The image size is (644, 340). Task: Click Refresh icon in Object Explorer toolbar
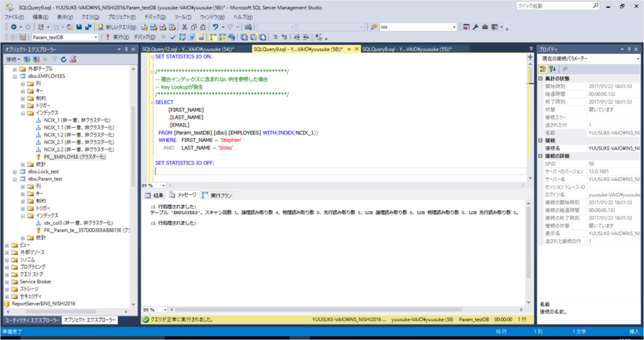pos(64,60)
